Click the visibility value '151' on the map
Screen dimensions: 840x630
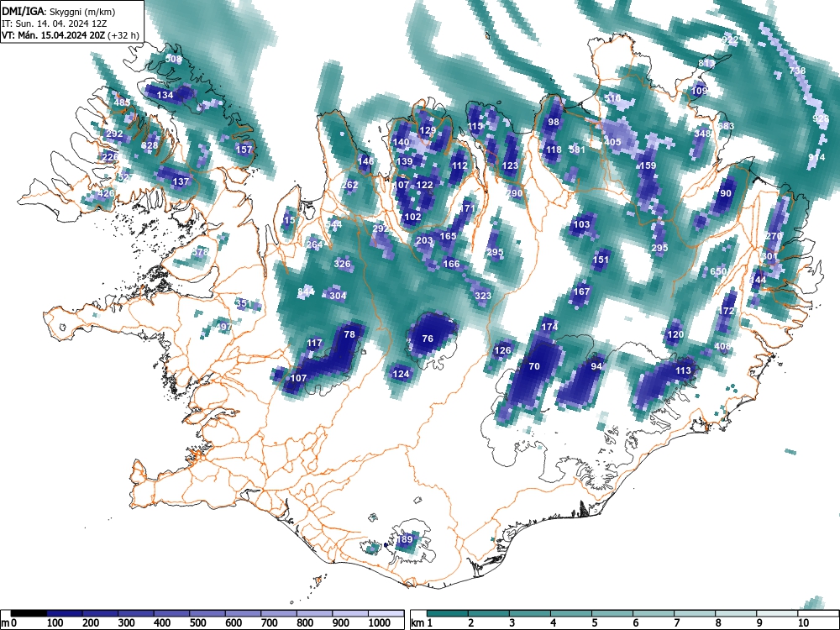click(601, 260)
